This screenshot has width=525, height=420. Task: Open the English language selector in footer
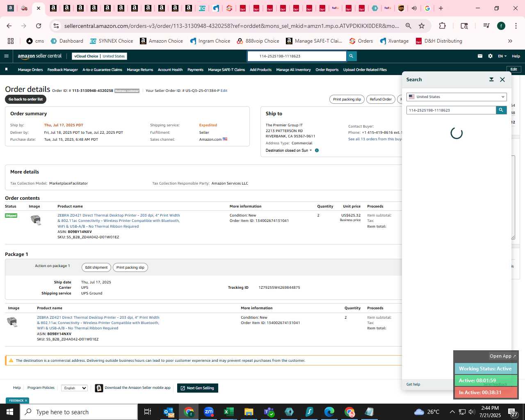[74, 388]
